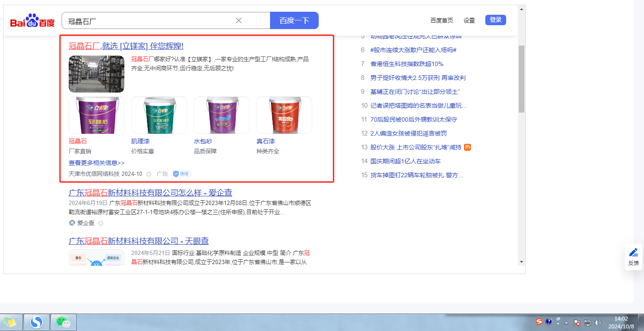The image size is (644, 331).
Task: Click the 登录 login button
Action: 496,20
